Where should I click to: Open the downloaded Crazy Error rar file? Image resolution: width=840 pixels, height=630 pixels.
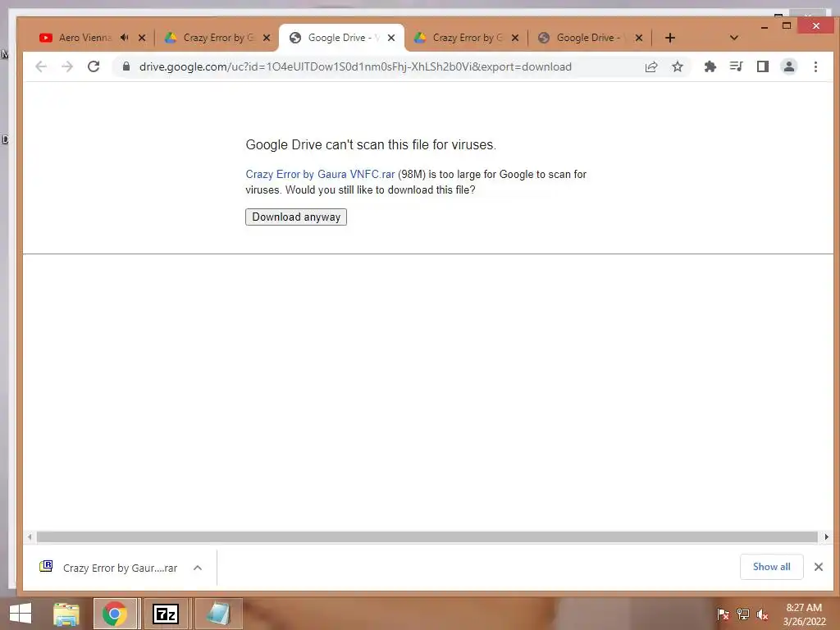pyautogui.click(x=108, y=568)
